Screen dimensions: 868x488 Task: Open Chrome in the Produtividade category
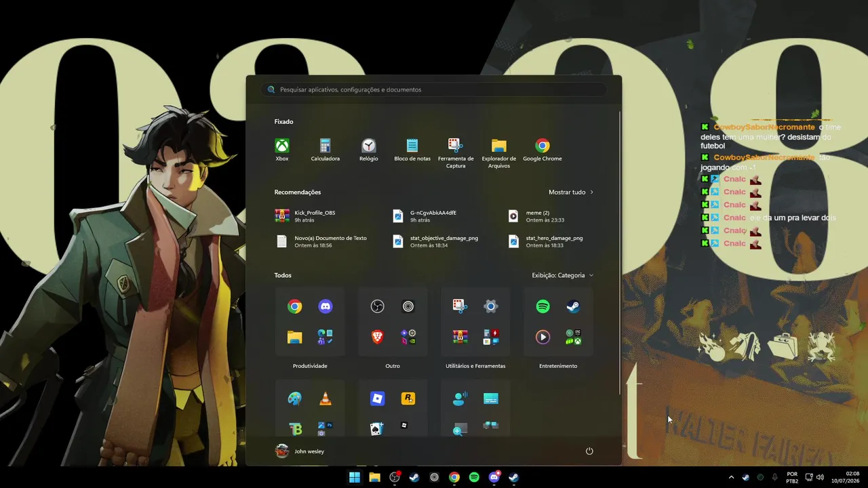294,306
